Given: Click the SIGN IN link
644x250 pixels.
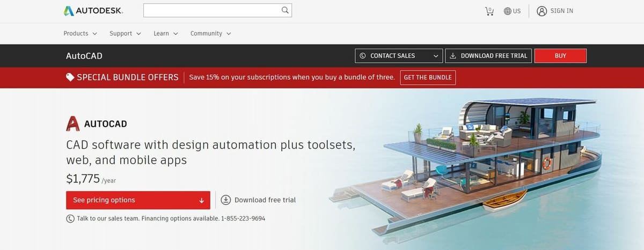Looking at the screenshot, I should (562, 11).
